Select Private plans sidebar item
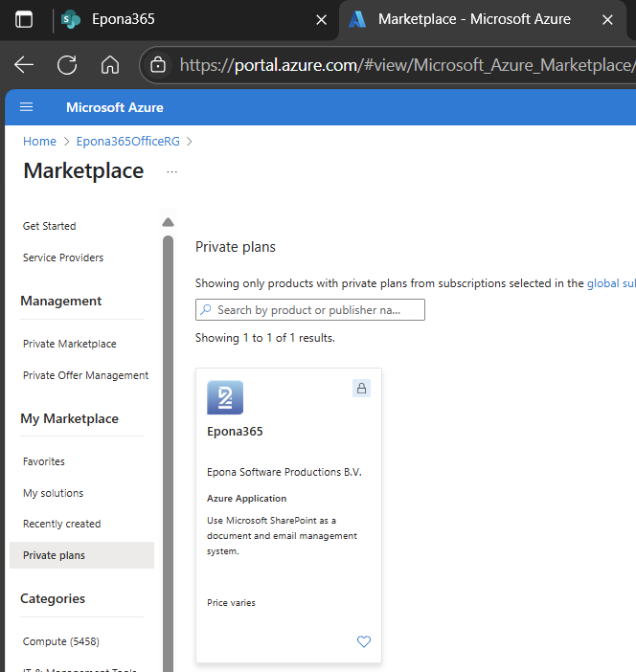Image resolution: width=636 pixels, height=672 pixels. pyautogui.click(x=81, y=555)
